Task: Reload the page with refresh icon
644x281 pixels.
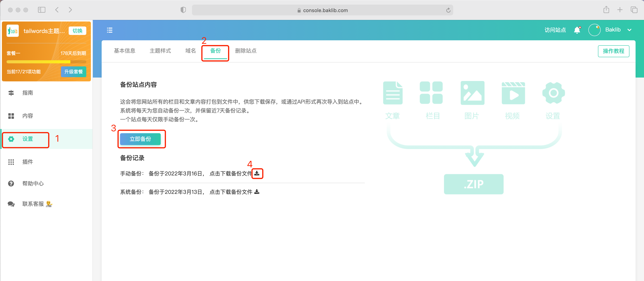Action: pyautogui.click(x=448, y=10)
